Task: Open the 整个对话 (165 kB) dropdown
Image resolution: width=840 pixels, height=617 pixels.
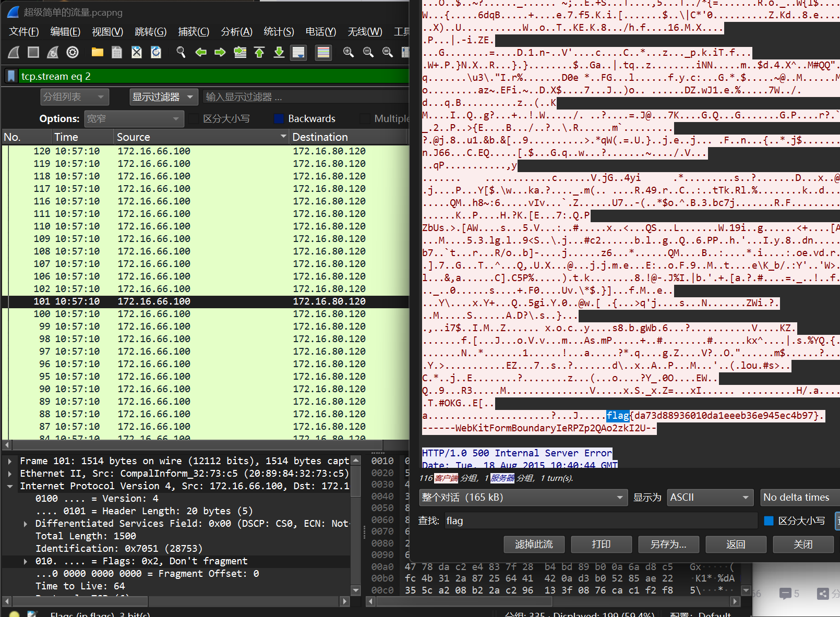Action: pyautogui.click(x=523, y=497)
